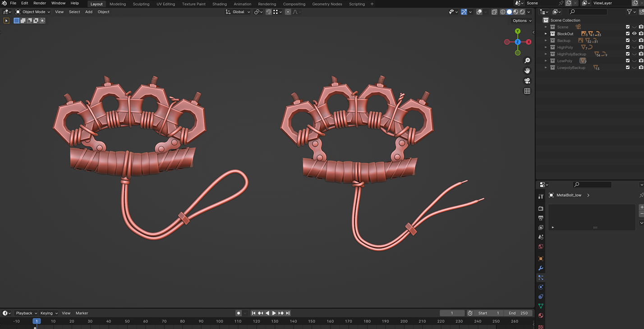Click the pan view hand icon
The height and width of the screenshot is (329, 644).
click(527, 71)
